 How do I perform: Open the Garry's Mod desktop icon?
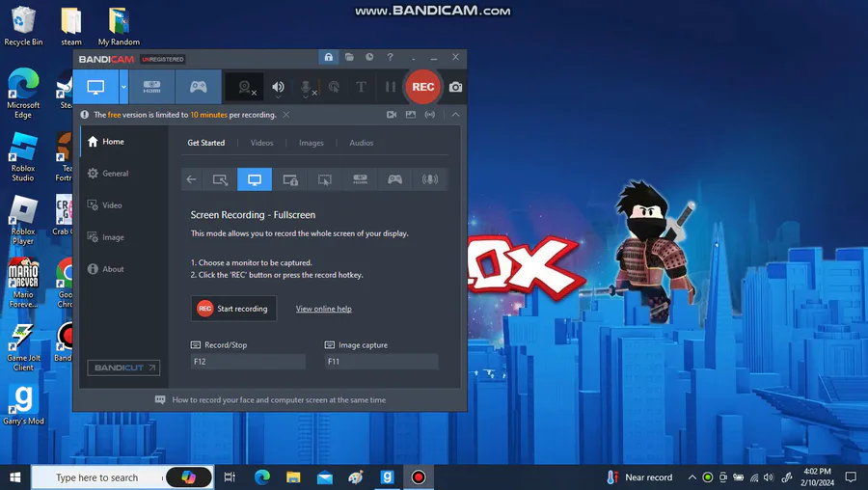tap(23, 405)
